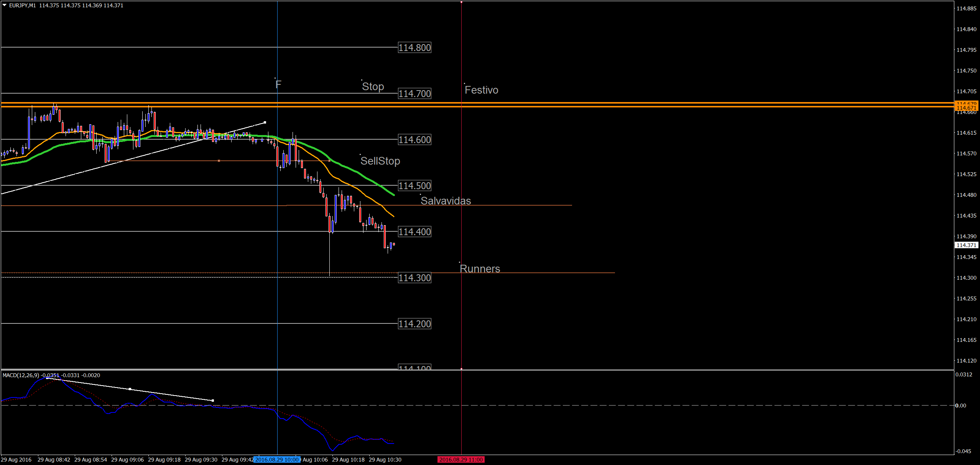Viewport: 980px width, 465px height.
Task: Click the red 2016.08.29 11:00 time marker
Action: coord(461,460)
